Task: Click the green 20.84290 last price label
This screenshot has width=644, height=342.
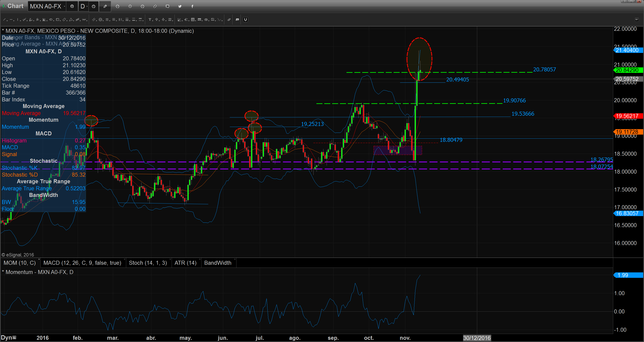Action: 628,70
